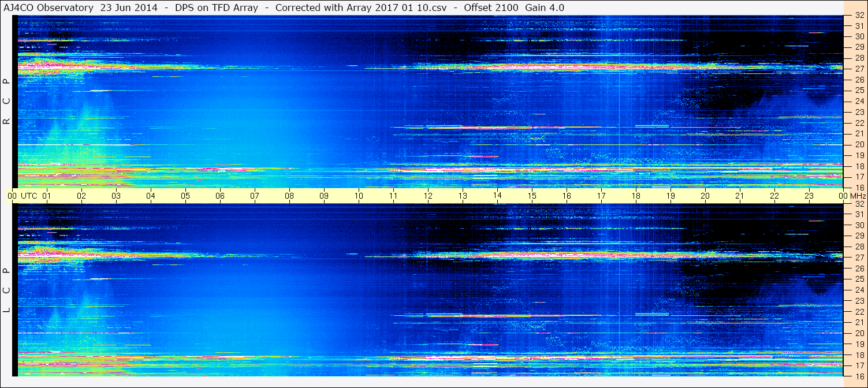
Task: Select the "L C P" vertical panel label
Action: click(7, 290)
